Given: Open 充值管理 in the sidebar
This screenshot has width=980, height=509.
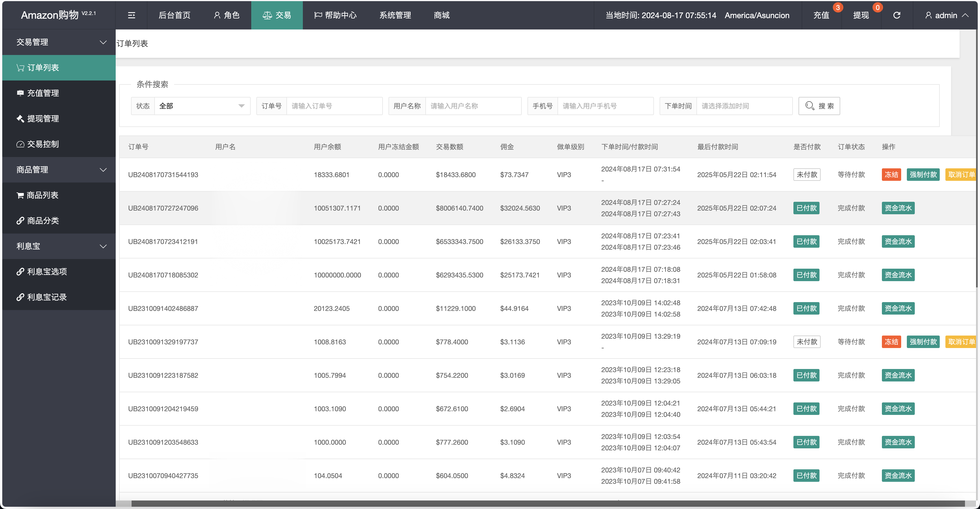Looking at the screenshot, I should [x=43, y=93].
